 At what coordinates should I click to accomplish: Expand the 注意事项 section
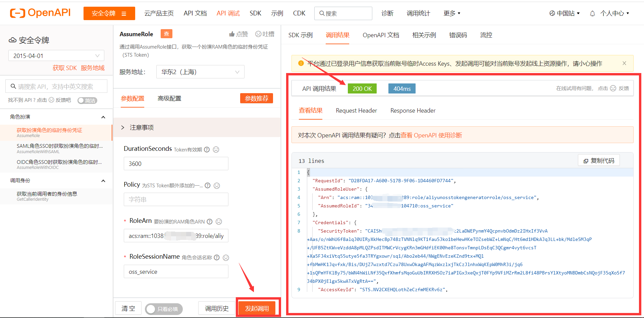(197, 127)
